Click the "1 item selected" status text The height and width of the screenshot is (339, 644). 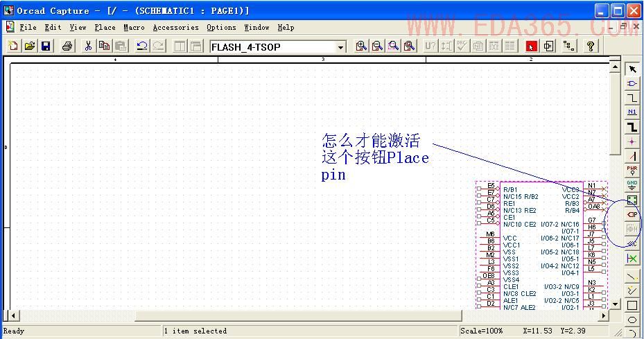[195, 331]
